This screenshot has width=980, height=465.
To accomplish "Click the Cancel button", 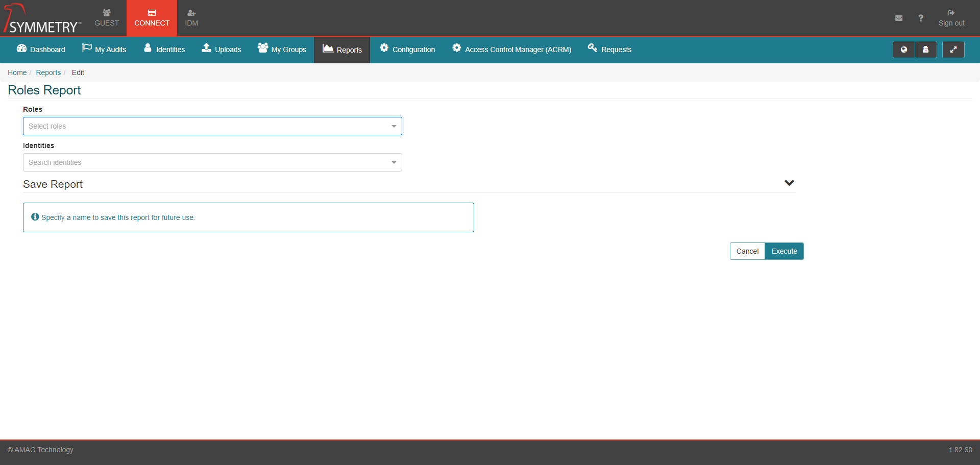I will pos(747,251).
